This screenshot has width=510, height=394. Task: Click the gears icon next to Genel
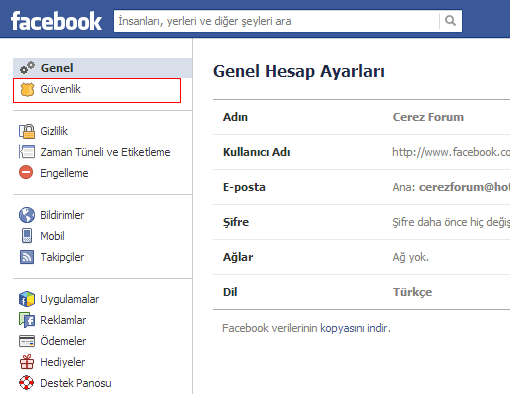(x=27, y=68)
